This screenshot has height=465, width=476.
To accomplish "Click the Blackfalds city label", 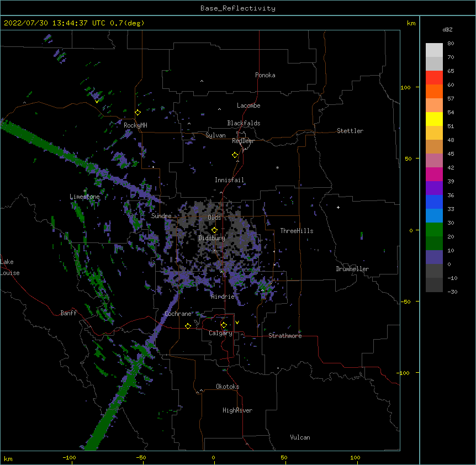I will [x=244, y=123].
